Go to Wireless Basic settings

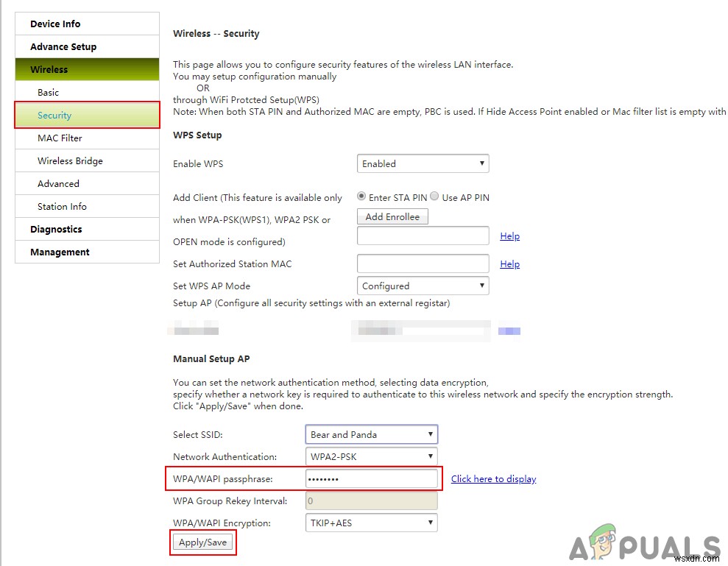[x=48, y=92]
